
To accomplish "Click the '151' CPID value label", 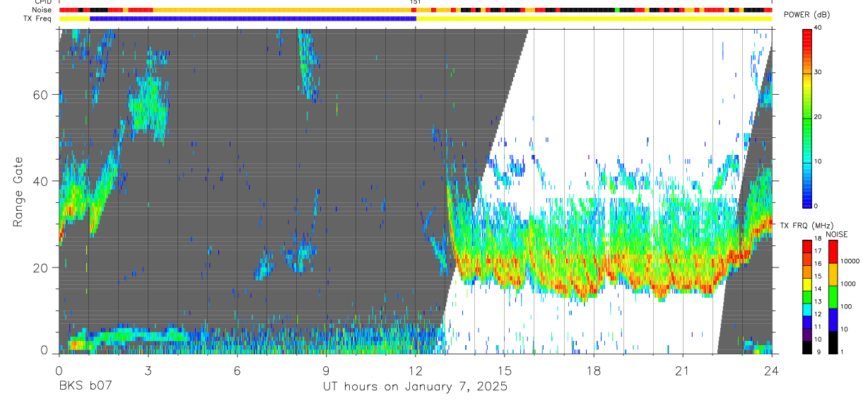I will click(x=416, y=2).
